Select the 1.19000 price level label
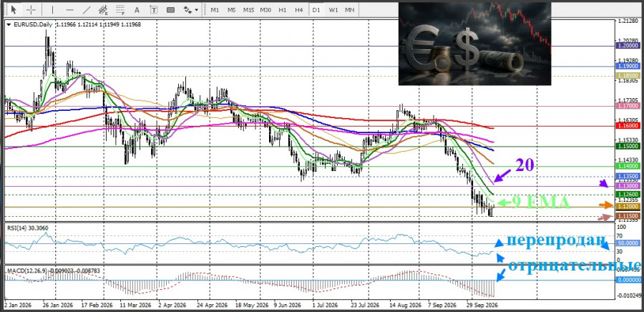 click(628, 66)
